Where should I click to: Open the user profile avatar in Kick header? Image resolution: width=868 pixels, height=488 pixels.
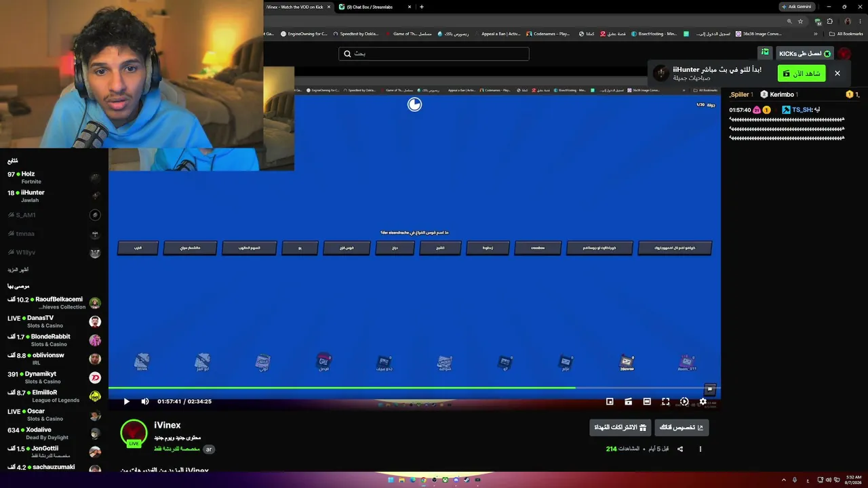click(x=844, y=54)
